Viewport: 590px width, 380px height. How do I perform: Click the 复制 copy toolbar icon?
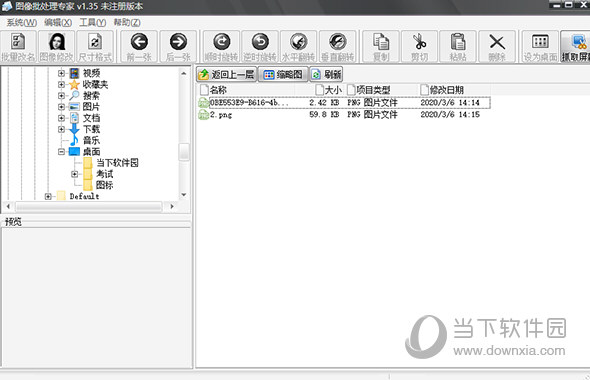point(381,46)
